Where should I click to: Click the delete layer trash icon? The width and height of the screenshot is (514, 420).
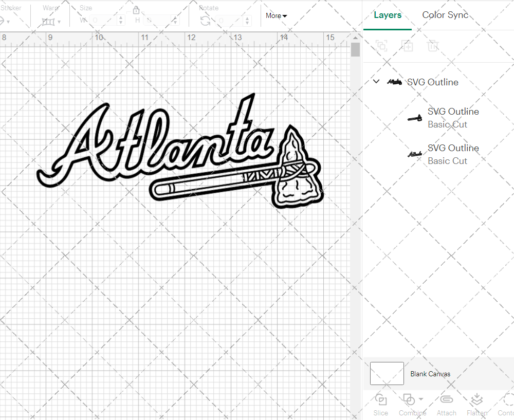(x=433, y=46)
